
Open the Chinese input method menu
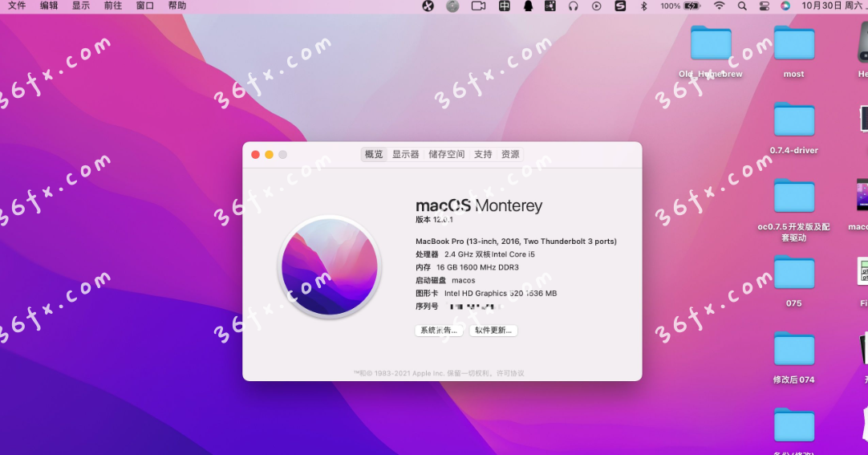[505, 6]
